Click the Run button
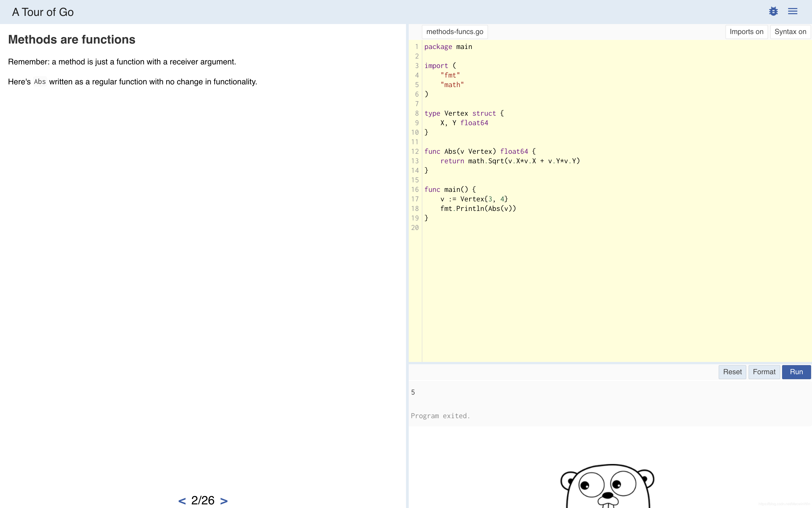Screen dimensions: 812x508 [796, 372]
